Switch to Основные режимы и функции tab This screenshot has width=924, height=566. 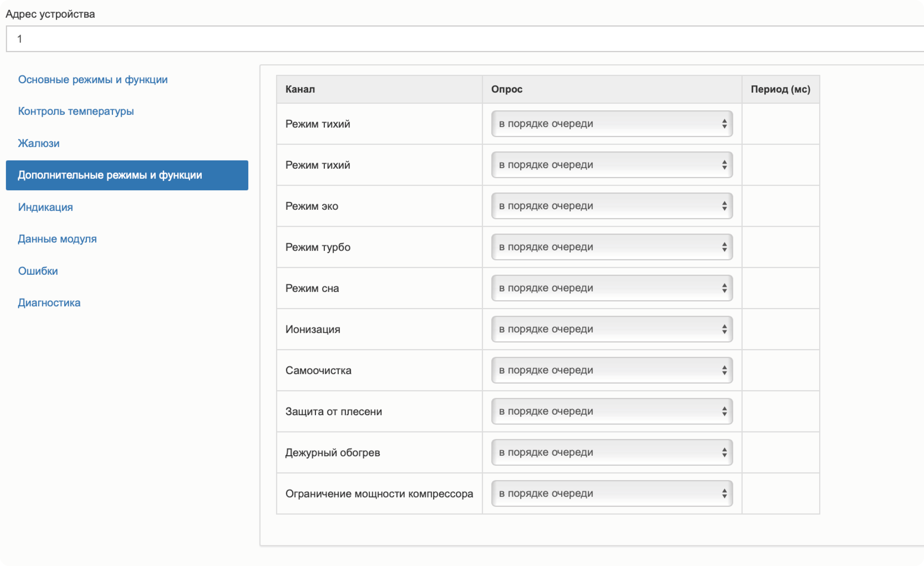pyautogui.click(x=93, y=80)
